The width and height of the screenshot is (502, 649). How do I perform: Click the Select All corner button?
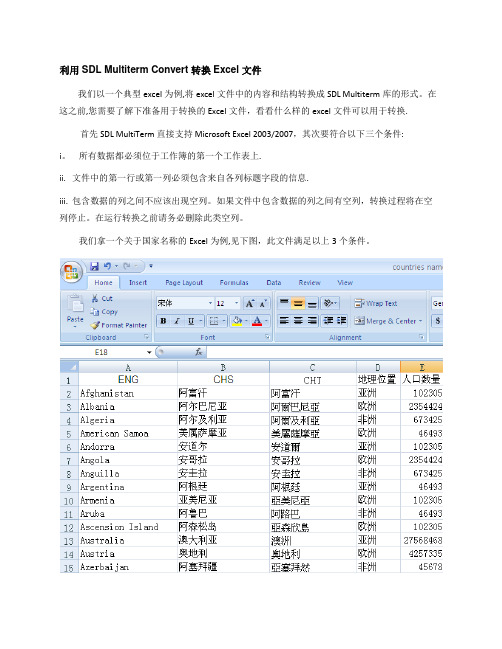tap(69, 367)
